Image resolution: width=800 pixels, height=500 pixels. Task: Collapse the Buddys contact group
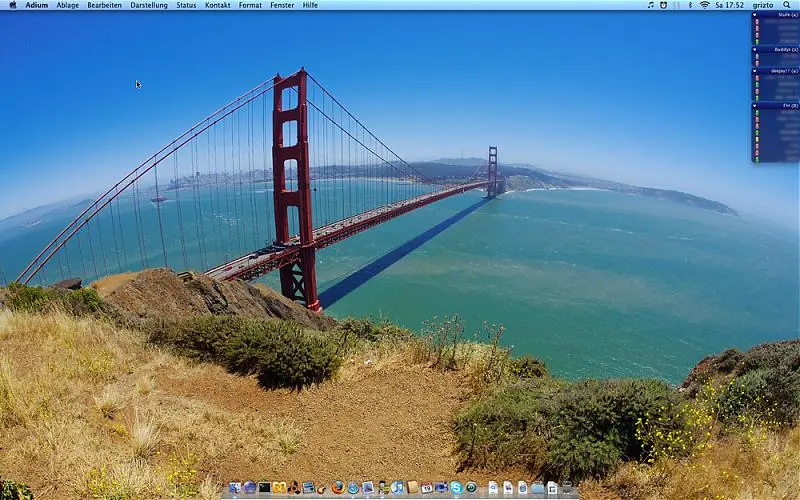click(755, 49)
